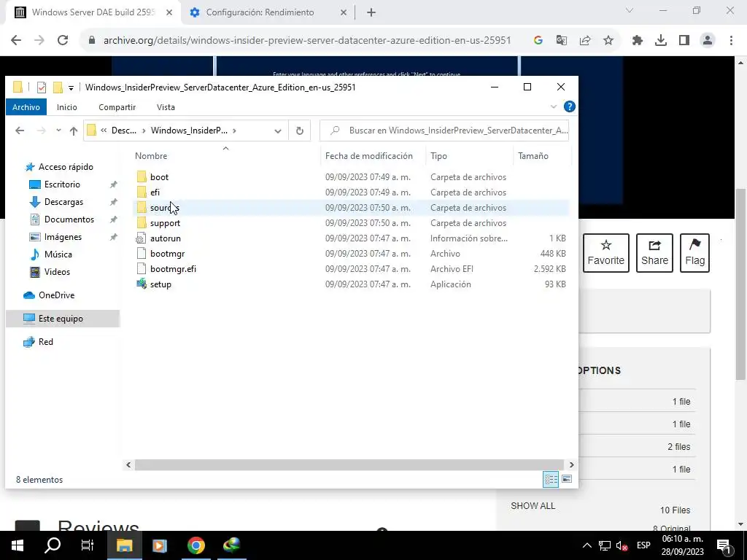The width and height of the screenshot is (747, 560).
Task: Open Chrome tab search chevron
Action: click(630, 10)
